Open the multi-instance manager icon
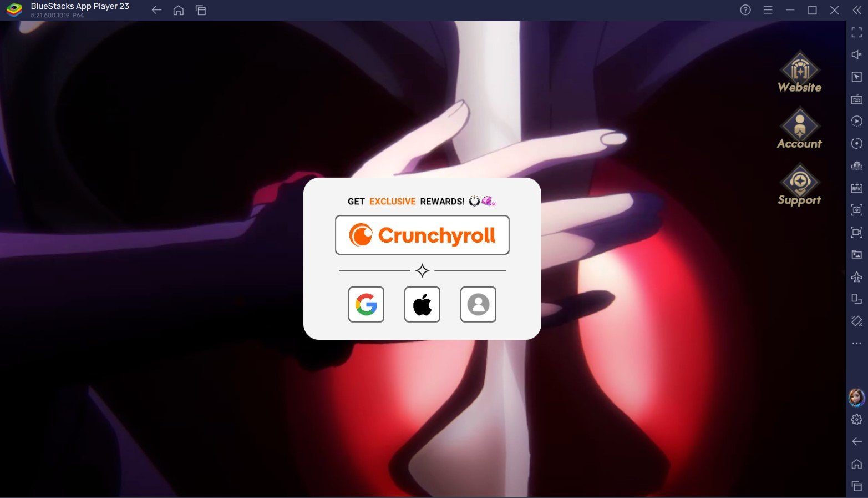This screenshot has height=498, width=868. point(857,299)
